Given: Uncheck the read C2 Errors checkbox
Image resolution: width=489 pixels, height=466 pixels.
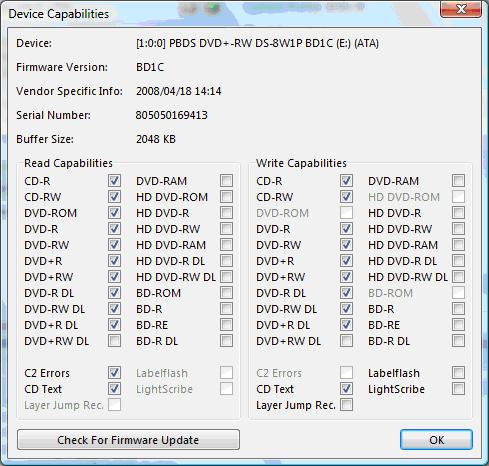Looking at the screenshot, I should pyautogui.click(x=114, y=373).
